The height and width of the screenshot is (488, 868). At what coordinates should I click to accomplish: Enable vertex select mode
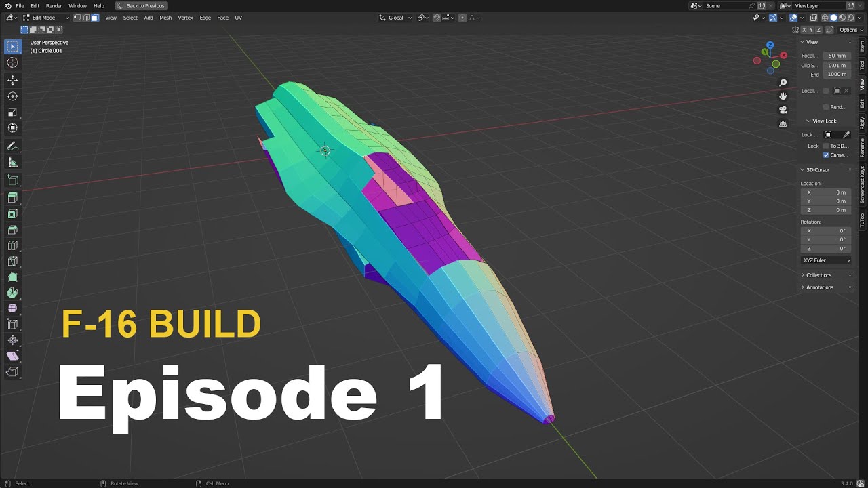click(x=77, y=18)
